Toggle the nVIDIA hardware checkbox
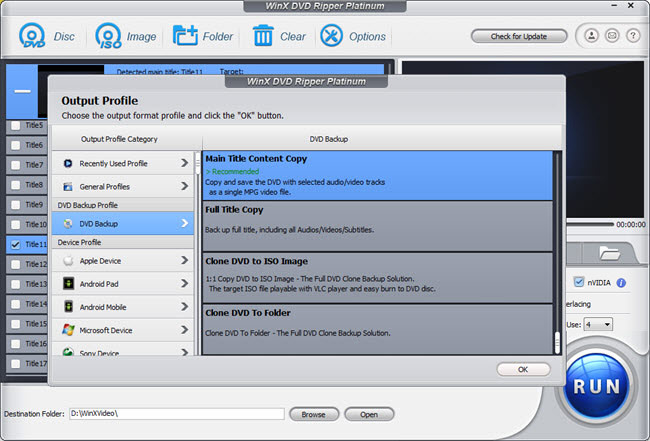Image resolution: width=650 pixels, height=441 pixels. click(579, 282)
